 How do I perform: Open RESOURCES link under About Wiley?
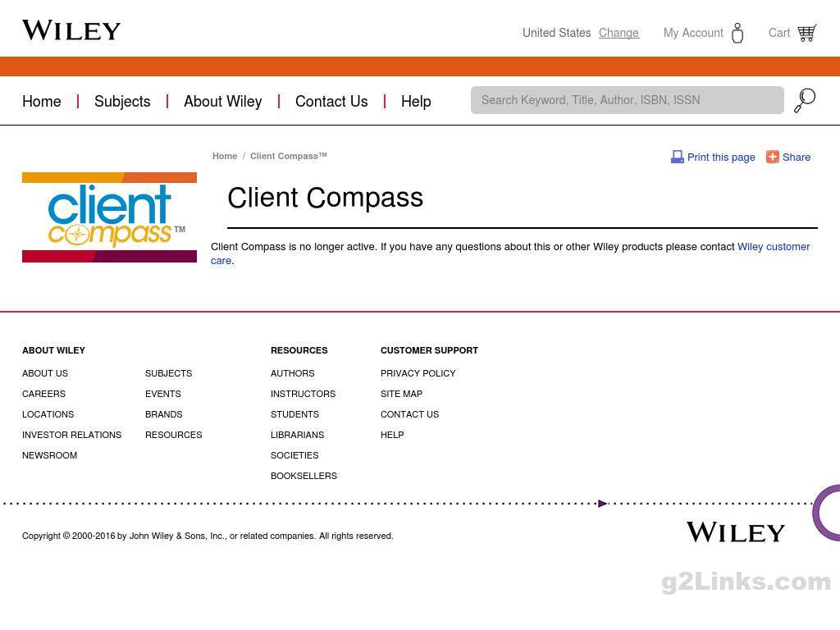pyautogui.click(x=174, y=435)
